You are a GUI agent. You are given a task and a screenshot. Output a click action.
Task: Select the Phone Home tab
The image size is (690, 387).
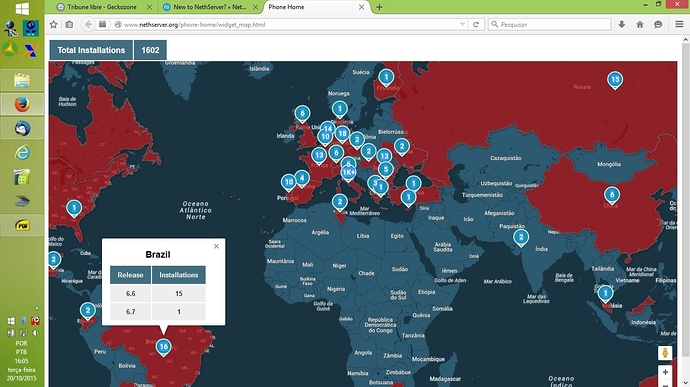(x=317, y=7)
